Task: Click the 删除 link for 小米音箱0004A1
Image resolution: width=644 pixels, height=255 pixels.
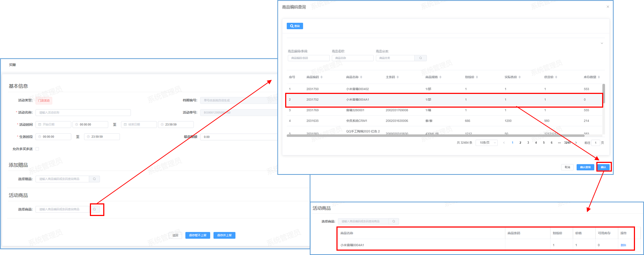Action: tap(623, 245)
